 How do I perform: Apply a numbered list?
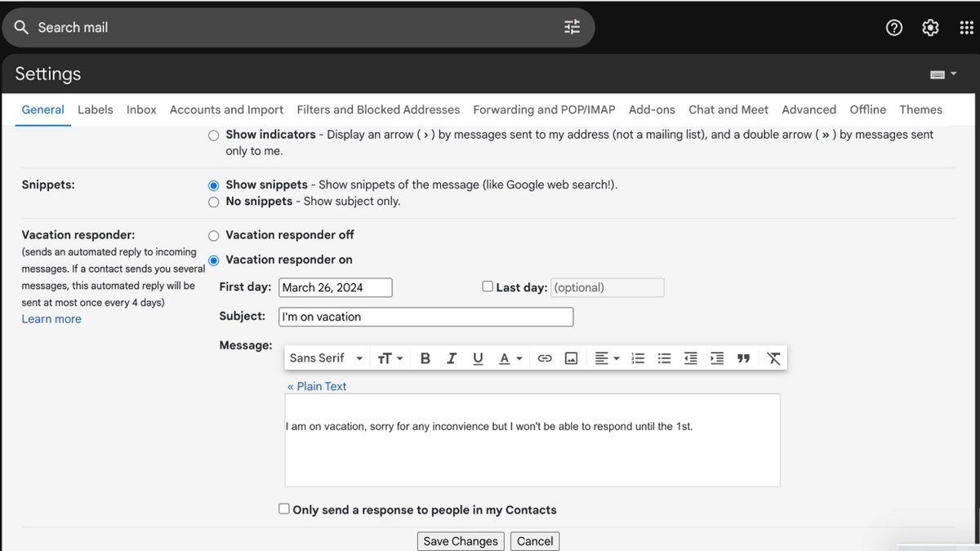click(x=639, y=358)
